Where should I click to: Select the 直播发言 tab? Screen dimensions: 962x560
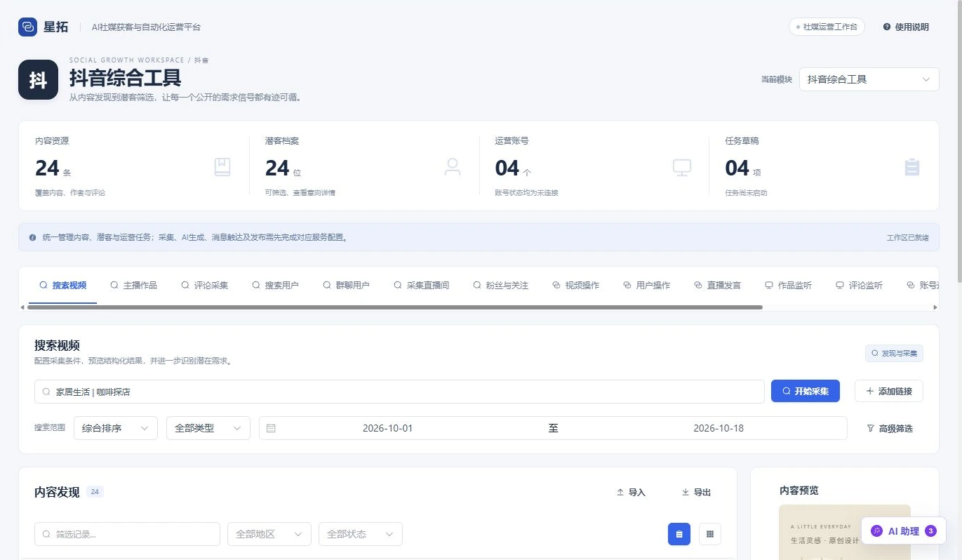(x=718, y=285)
